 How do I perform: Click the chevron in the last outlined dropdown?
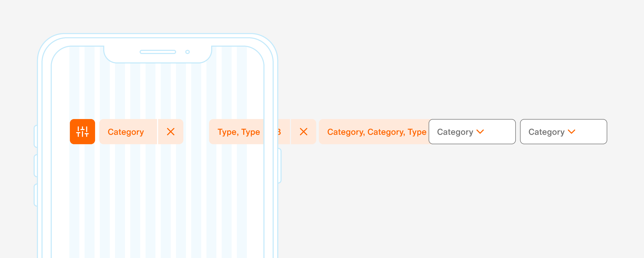pos(572,132)
